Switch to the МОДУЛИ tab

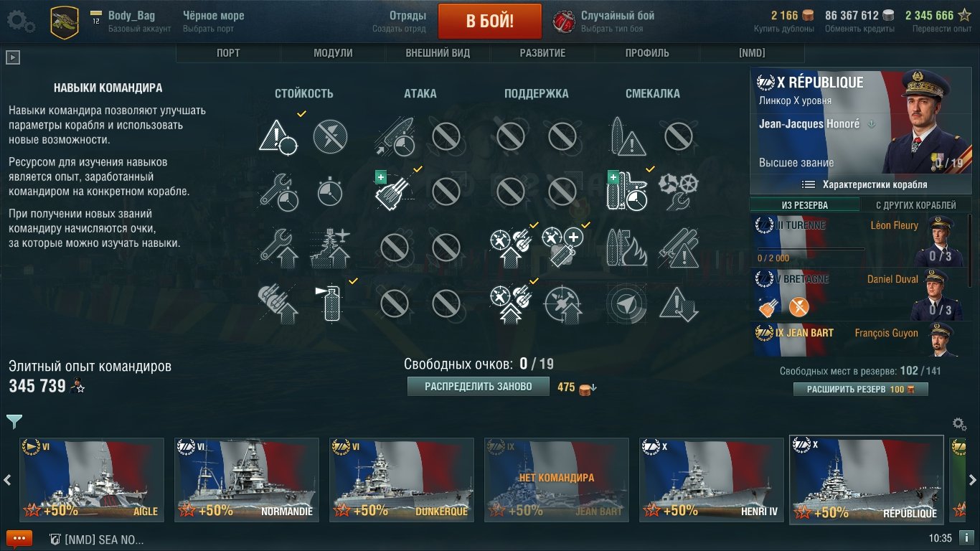point(333,53)
